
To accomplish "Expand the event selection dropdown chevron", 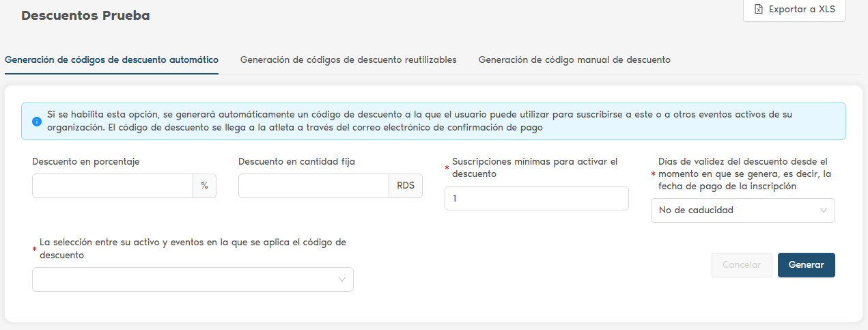I will tap(342, 279).
